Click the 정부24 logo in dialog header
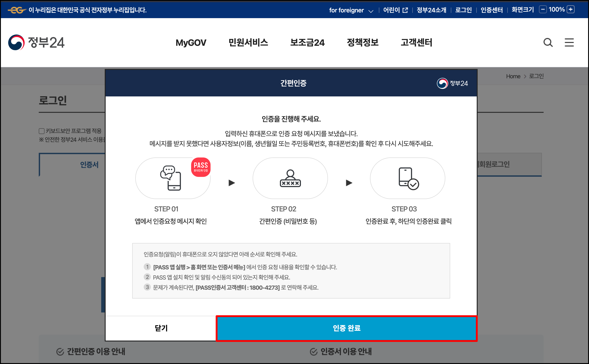Viewport: 589px width, 364px height. (x=452, y=83)
